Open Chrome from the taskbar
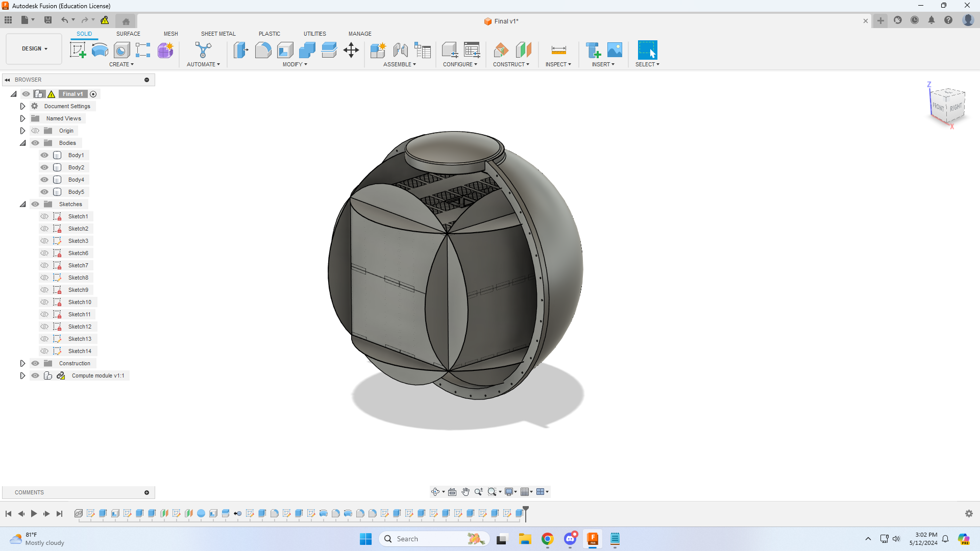Screen dimensions: 980x551 coord(547,539)
